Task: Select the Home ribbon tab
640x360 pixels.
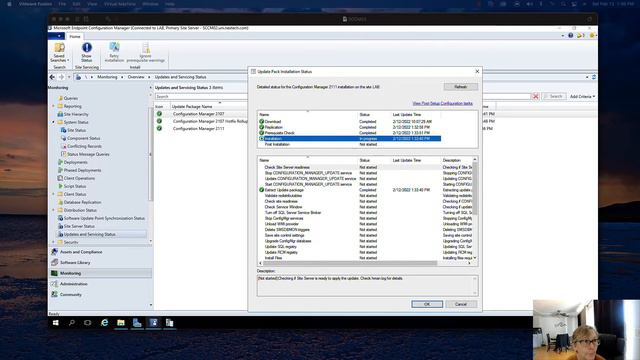Action: 75,36
